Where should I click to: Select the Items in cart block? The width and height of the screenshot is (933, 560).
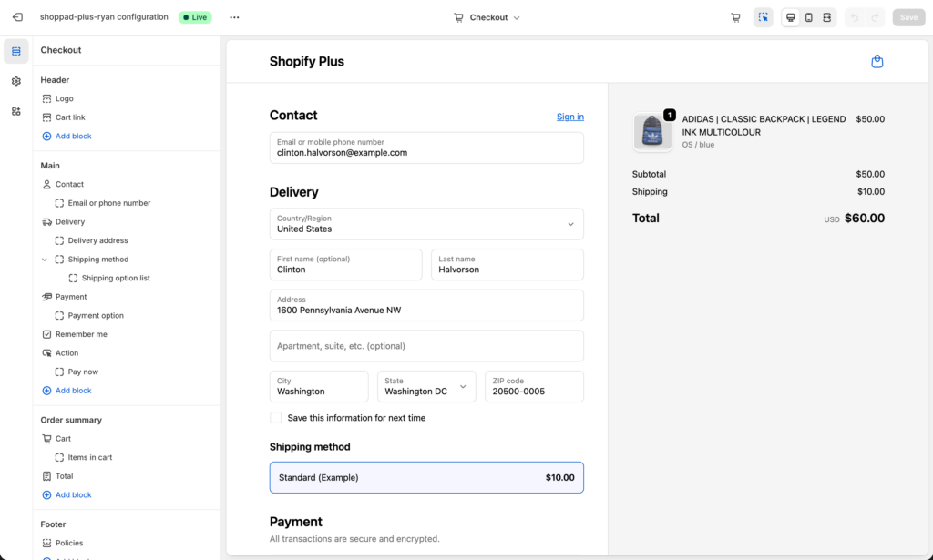click(90, 457)
